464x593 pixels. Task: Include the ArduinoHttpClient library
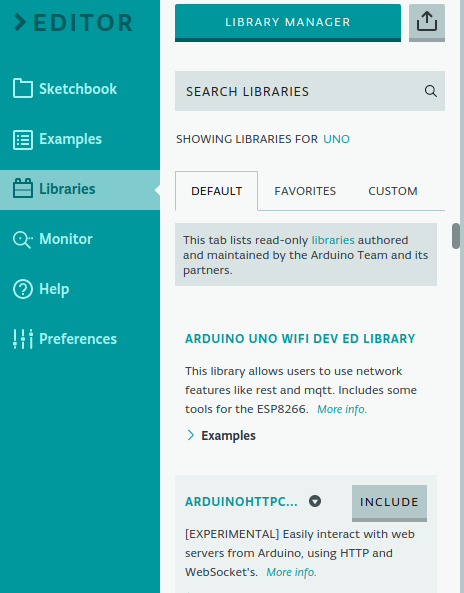point(389,503)
